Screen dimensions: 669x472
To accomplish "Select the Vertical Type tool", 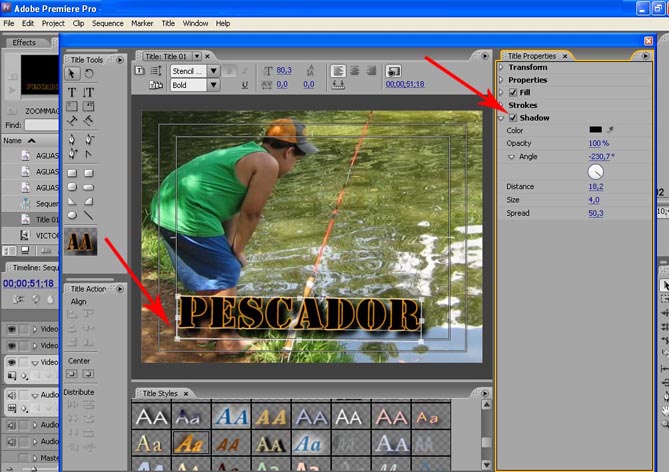I will pyautogui.click(x=88, y=90).
